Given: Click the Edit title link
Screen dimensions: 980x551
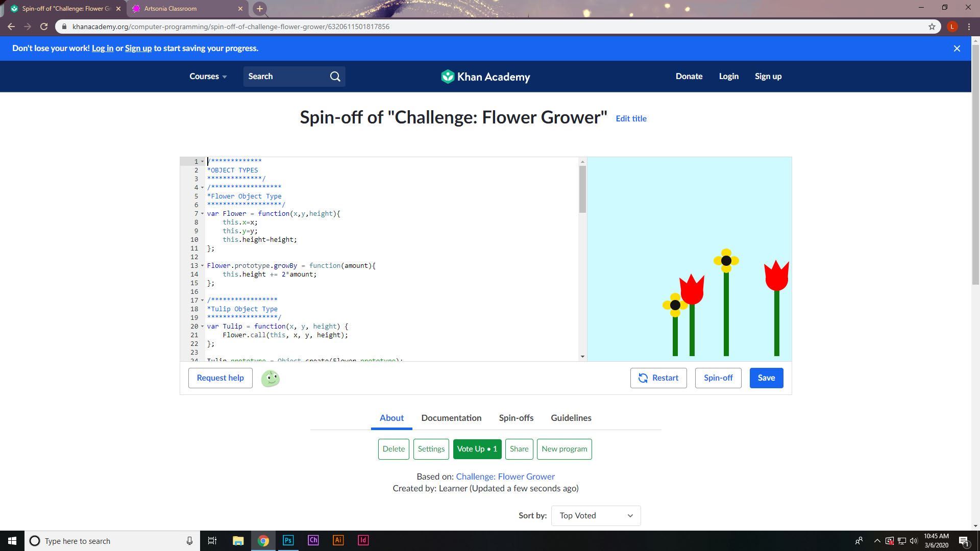Looking at the screenshot, I should (630, 118).
